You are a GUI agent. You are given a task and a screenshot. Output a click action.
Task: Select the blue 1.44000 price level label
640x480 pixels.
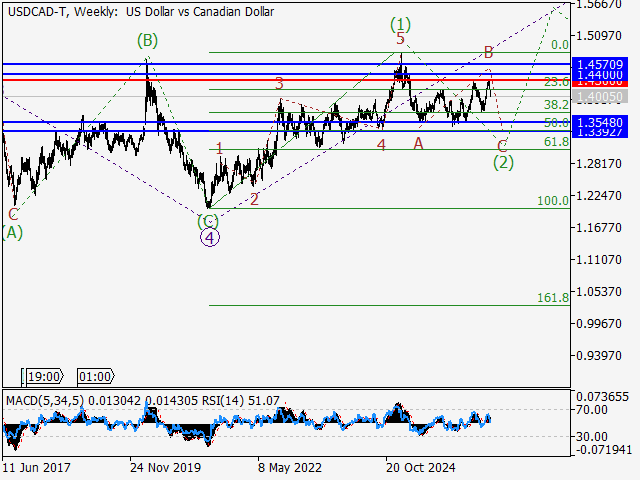pos(600,75)
